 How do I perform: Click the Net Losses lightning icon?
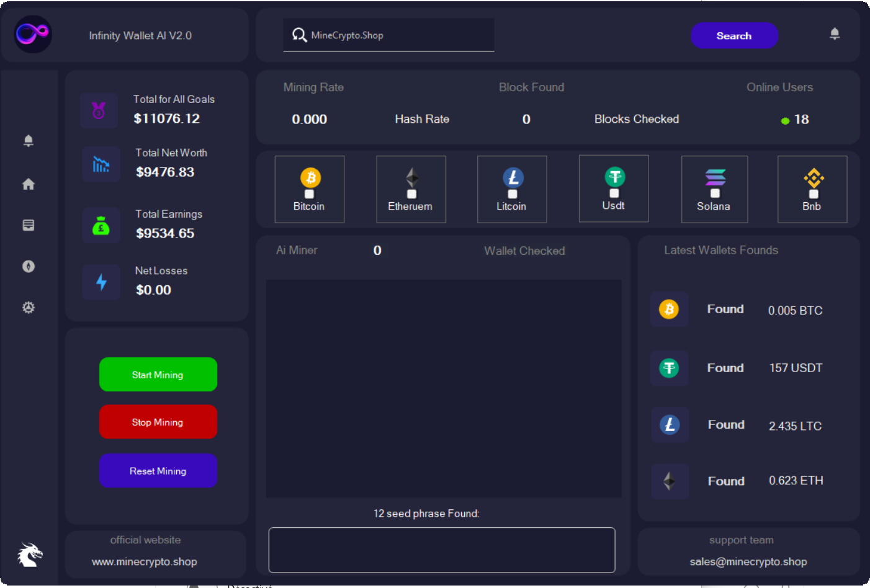[101, 283]
